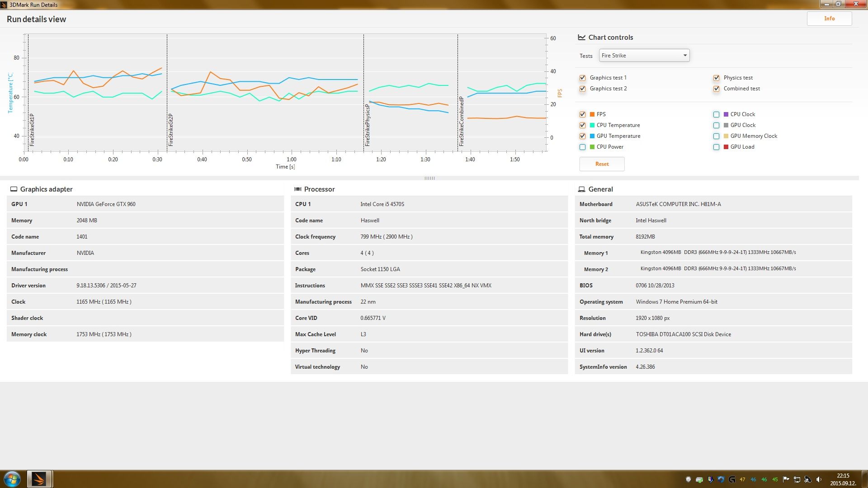The image size is (868, 488).
Task: Click the Memory 1 Kingston DDR3 row
Action: [x=713, y=253]
